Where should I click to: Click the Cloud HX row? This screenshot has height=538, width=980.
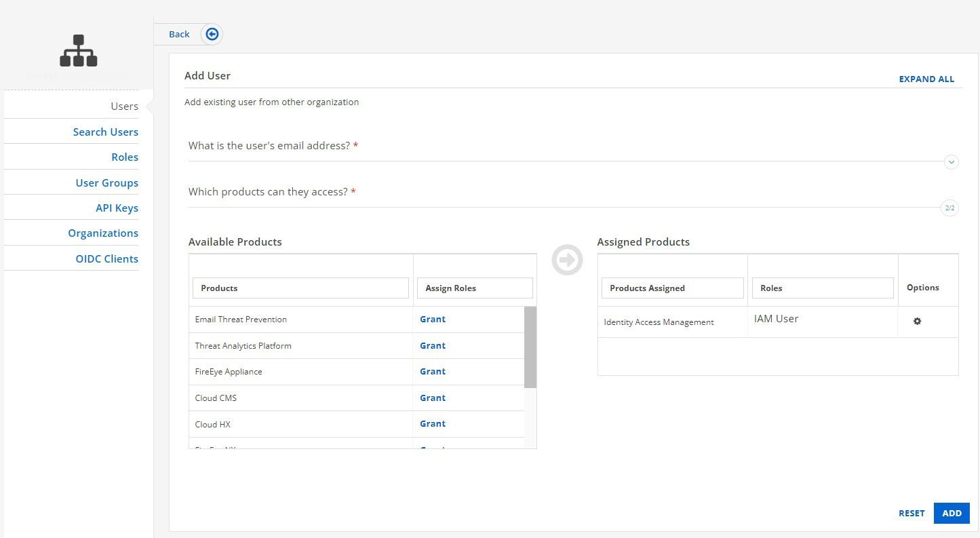[x=357, y=424]
